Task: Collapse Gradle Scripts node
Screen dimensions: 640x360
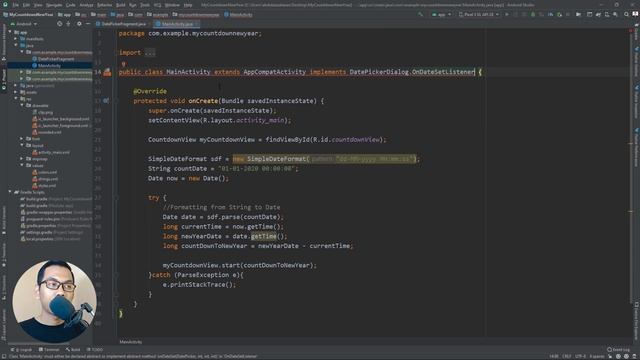Action: point(10,192)
